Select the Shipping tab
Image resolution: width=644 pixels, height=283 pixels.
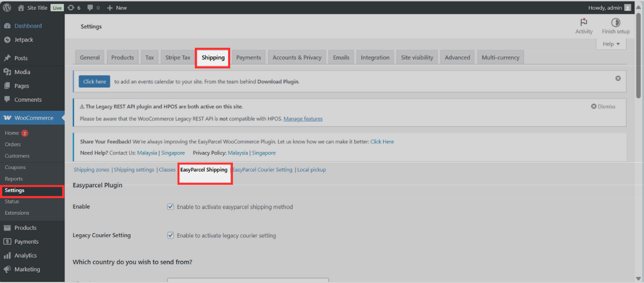[213, 57]
